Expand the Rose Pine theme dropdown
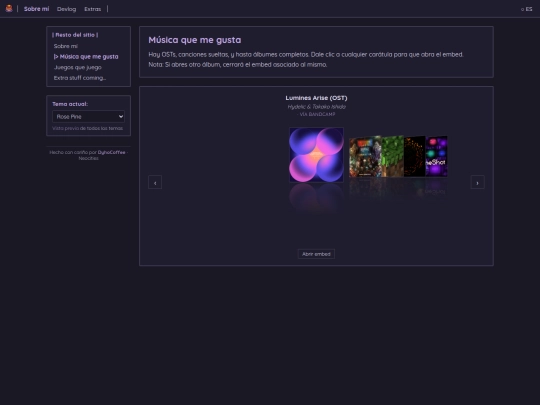 click(89, 117)
